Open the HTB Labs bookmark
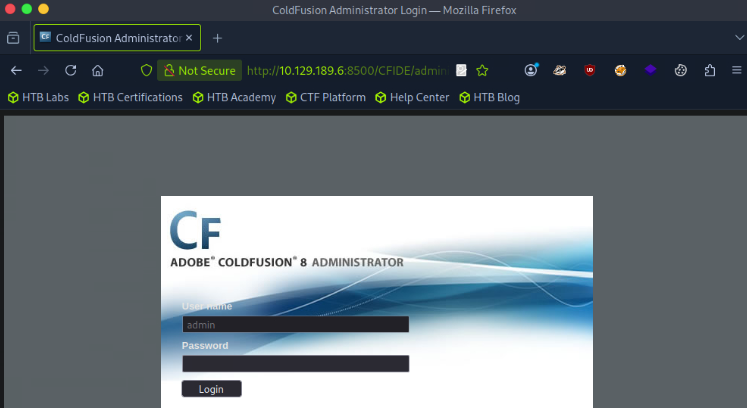747x408 pixels. coord(38,97)
